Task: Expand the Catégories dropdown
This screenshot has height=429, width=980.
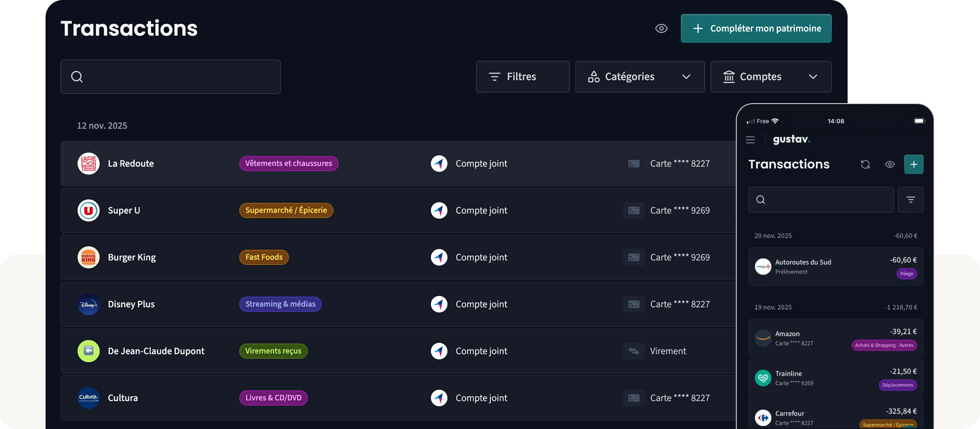Action: click(x=640, y=77)
